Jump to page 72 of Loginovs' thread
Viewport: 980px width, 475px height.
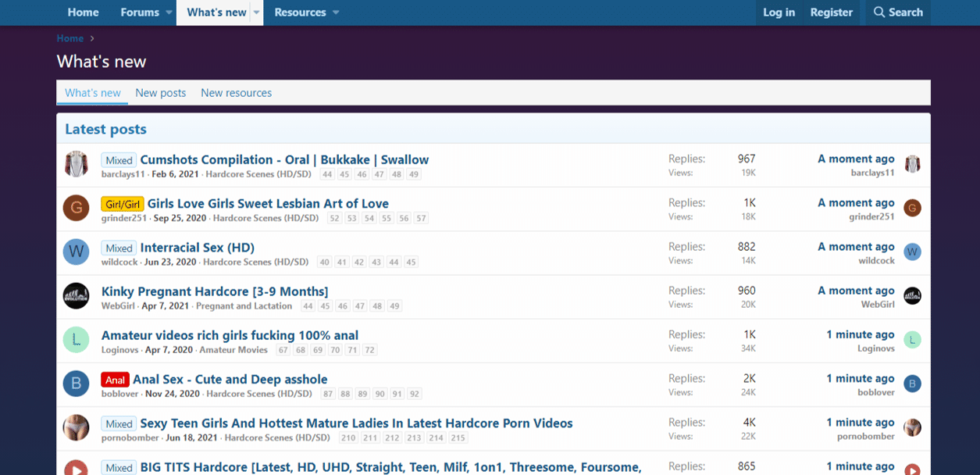(x=369, y=350)
